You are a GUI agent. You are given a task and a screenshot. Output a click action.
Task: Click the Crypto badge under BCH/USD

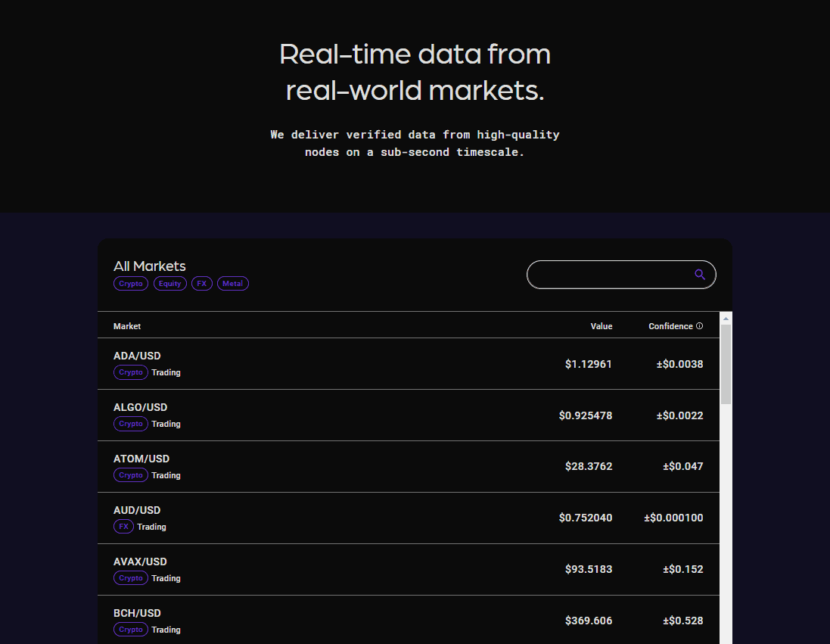point(131,629)
